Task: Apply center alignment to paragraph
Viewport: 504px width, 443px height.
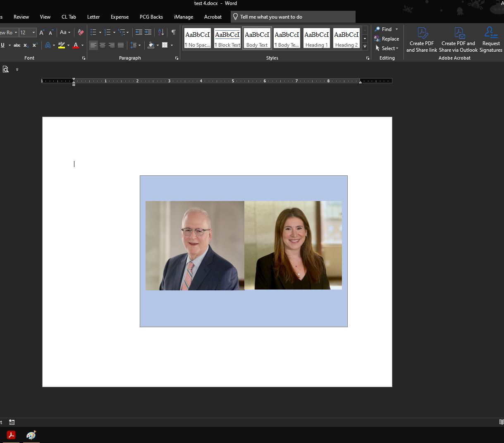Action: pyautogui.click(x=103, y=45)
